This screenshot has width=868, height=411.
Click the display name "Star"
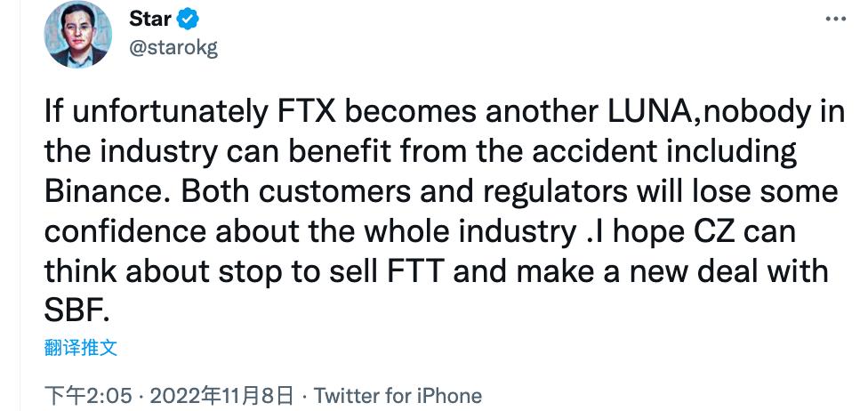tap(149, 19)
